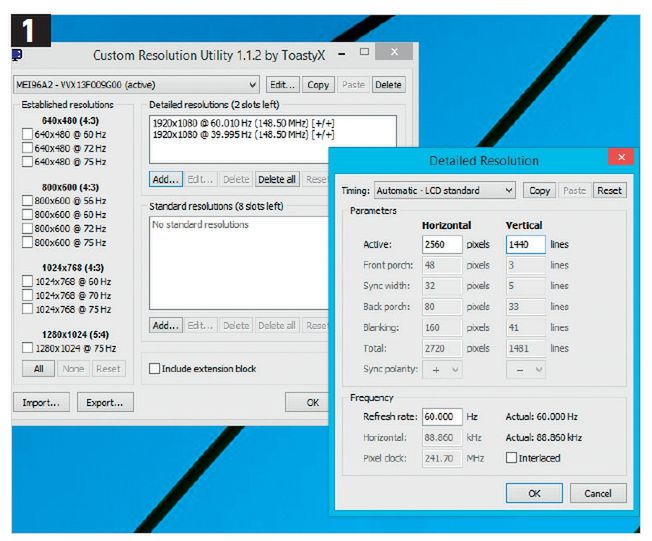Open the MEI96A2 monitor dropdown
This screenshot has height=541, width=652.
(x=136, y=85)
